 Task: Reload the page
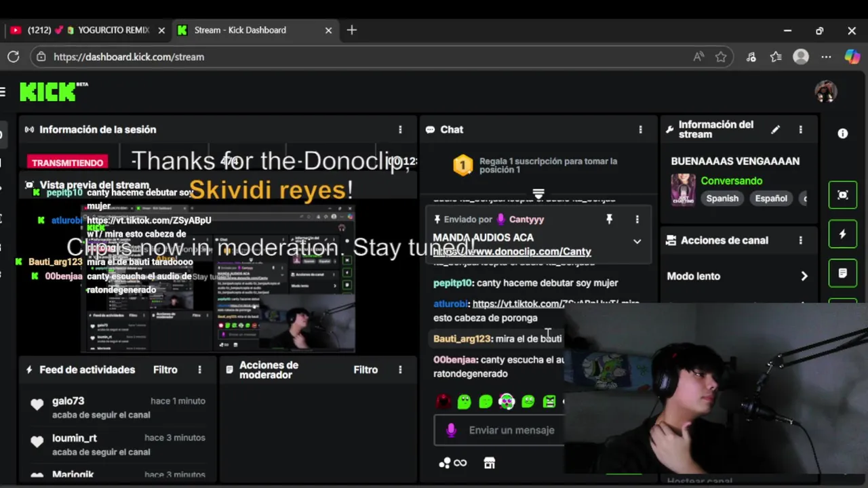click(x=14, y=57)
